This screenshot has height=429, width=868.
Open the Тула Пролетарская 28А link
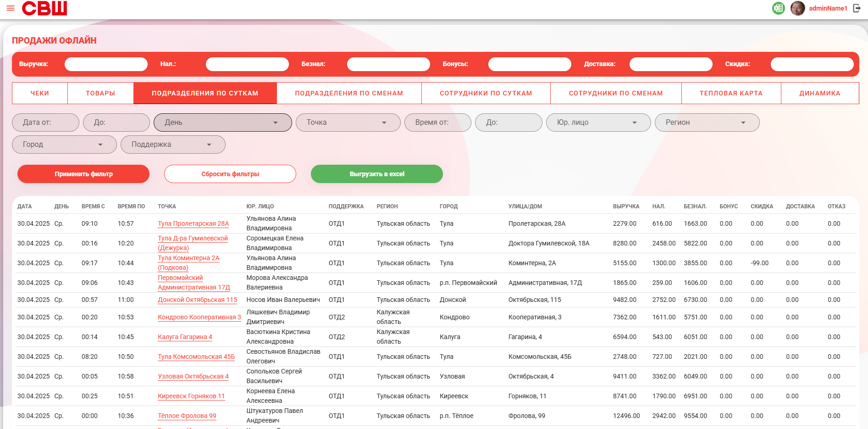pyautogui.click(x=194, y=223)
